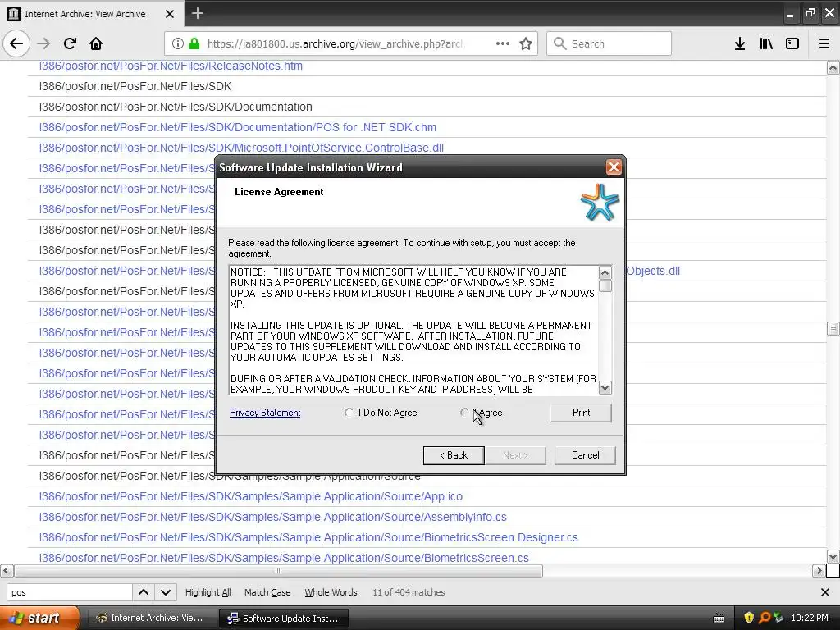840x630 pixels.
Task: Print the license agreement
Action: 581,413
